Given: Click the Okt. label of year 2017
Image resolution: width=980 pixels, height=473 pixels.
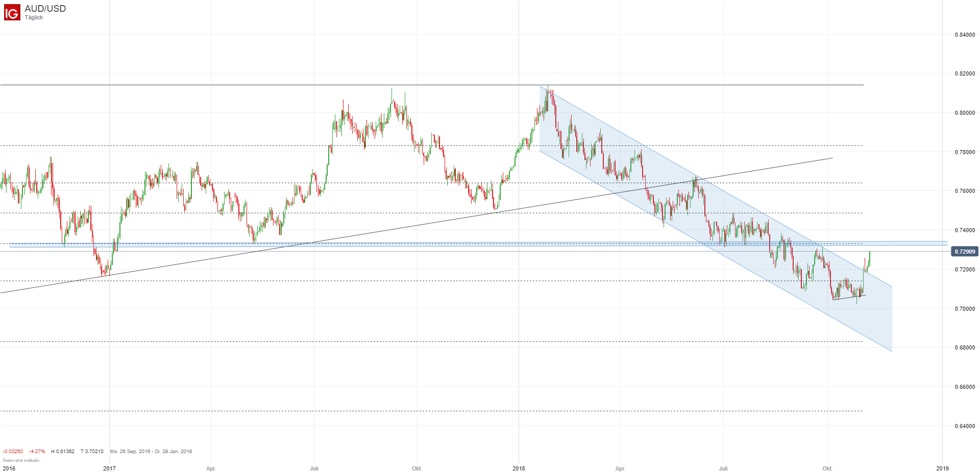Looking at the screenshot, I should (417, 468).
